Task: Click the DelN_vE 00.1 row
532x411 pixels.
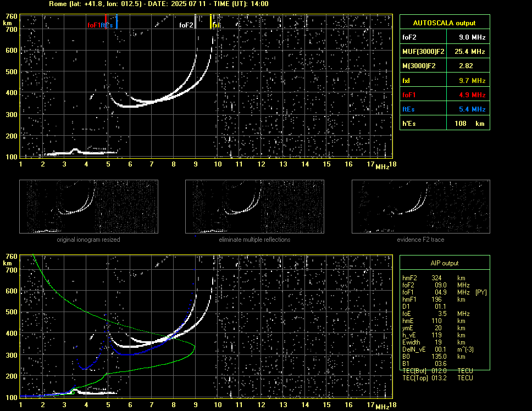Action: pos(438,349)
